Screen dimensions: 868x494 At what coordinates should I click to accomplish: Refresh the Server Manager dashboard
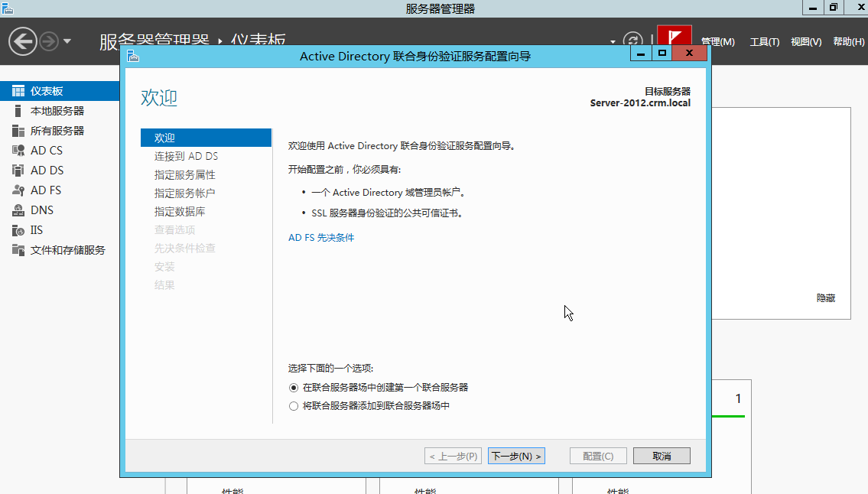632,39
